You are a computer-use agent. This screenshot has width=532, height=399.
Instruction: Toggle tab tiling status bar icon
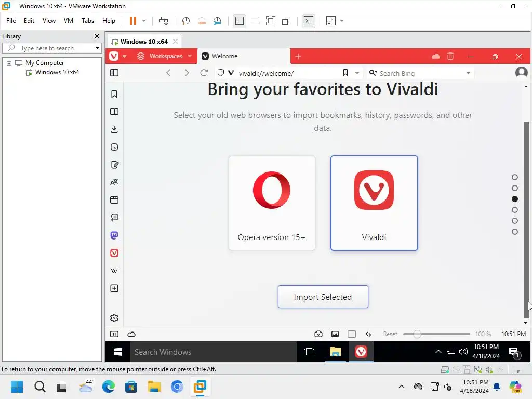pos(352,334)
